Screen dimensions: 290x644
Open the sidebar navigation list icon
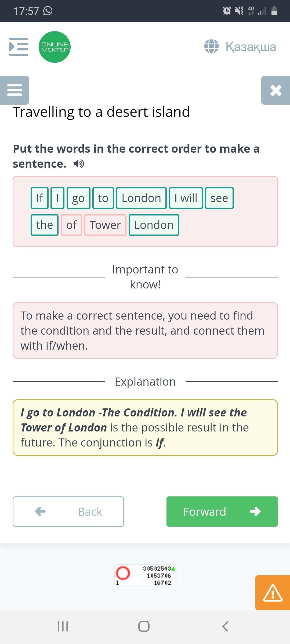coord(19,47)
